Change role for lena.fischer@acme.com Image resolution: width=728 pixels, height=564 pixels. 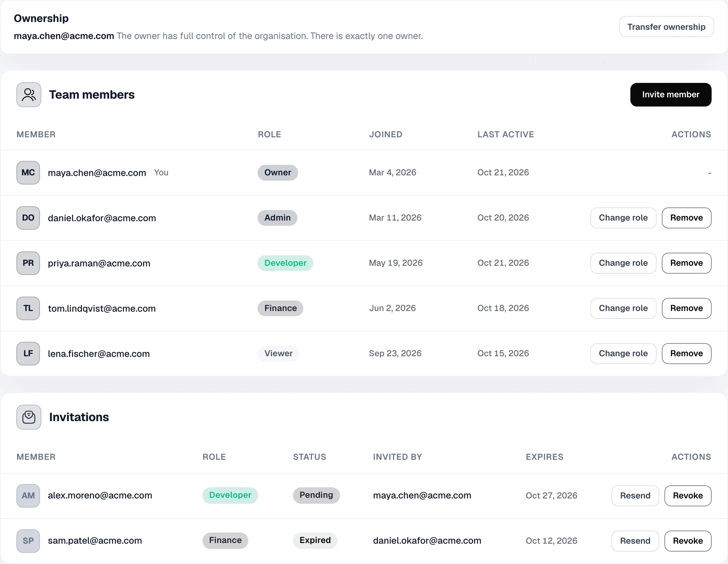(x=623, y=353)
